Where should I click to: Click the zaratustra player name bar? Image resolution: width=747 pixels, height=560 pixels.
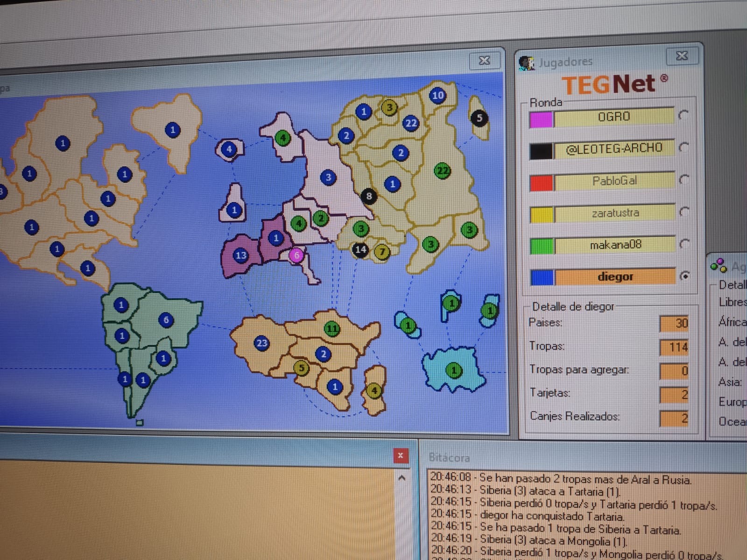point(614,213)
